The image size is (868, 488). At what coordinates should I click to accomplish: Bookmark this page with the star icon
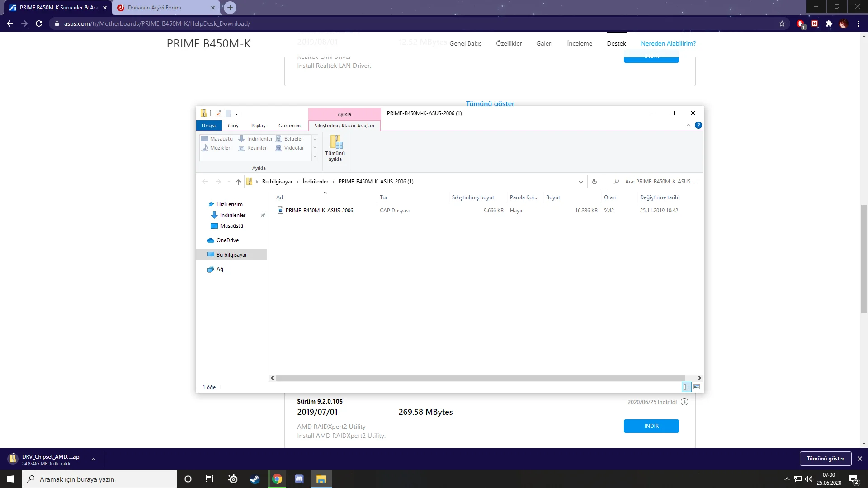pos(782,23)
